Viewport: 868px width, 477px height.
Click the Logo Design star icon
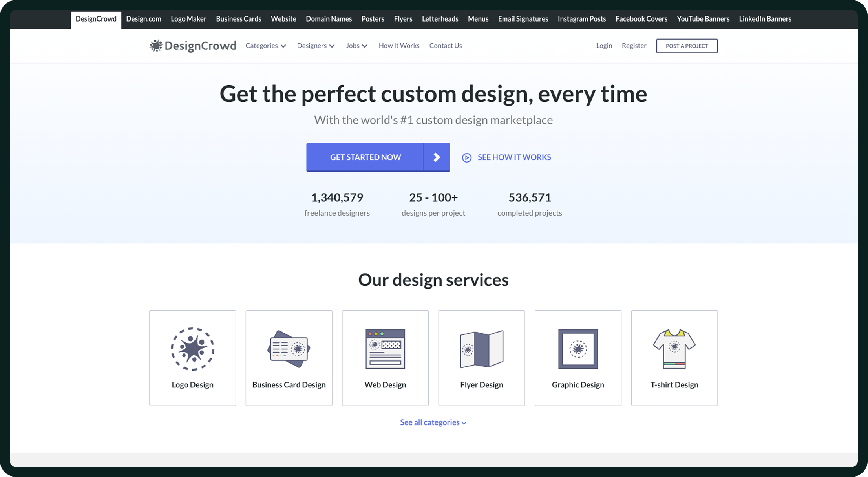(x=192, y=349)
